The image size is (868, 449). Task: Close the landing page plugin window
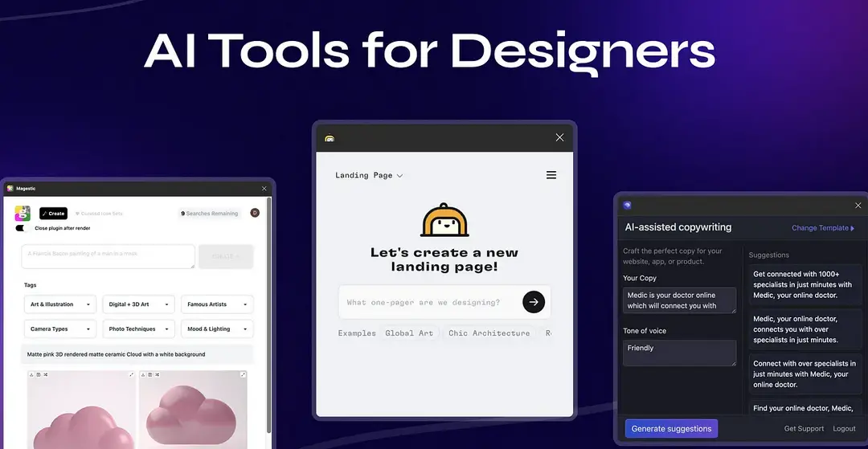click(559, 137)
